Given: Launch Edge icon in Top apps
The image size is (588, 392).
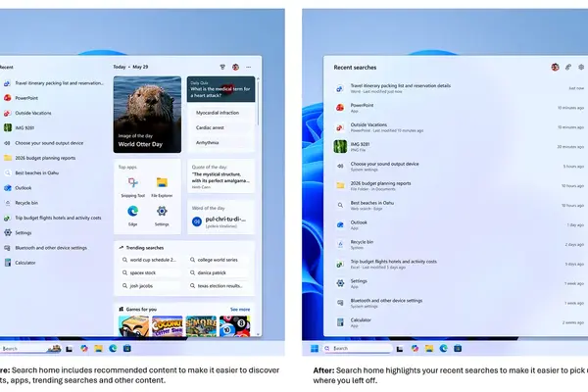Looking at the screenshot, I should point(132,212).
